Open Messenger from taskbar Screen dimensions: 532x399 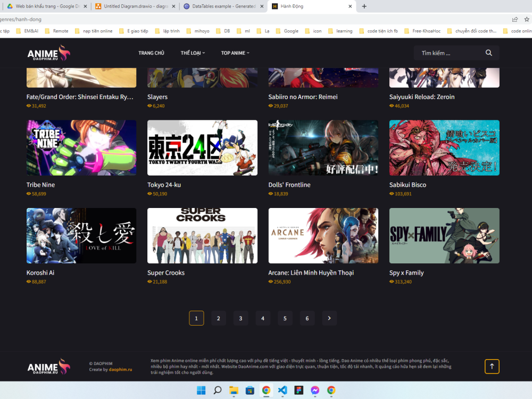click(315, 390)
